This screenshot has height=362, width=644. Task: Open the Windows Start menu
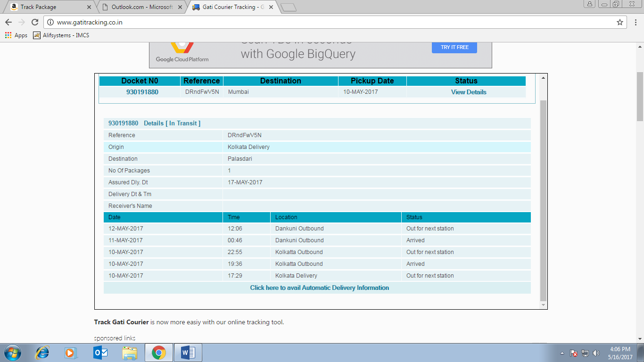click(x=12, y=353)
